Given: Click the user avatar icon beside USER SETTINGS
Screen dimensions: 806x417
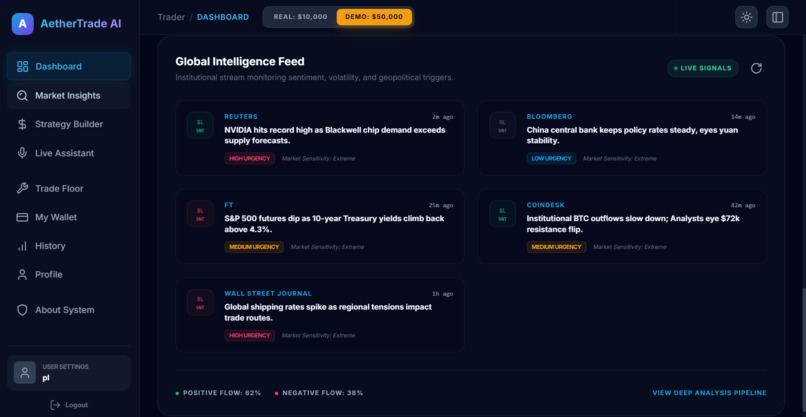Looking at the screenshot, I should [25, 373].
